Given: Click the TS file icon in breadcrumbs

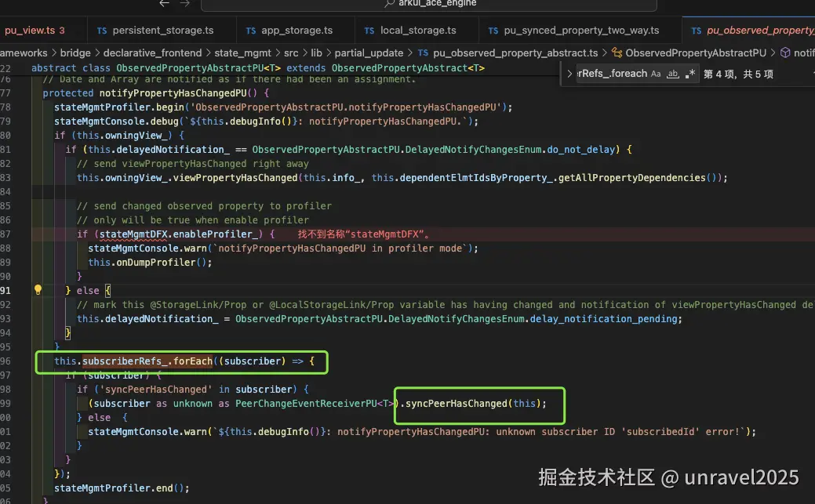Looking at the screenshot, I should [x=423, y=53].
